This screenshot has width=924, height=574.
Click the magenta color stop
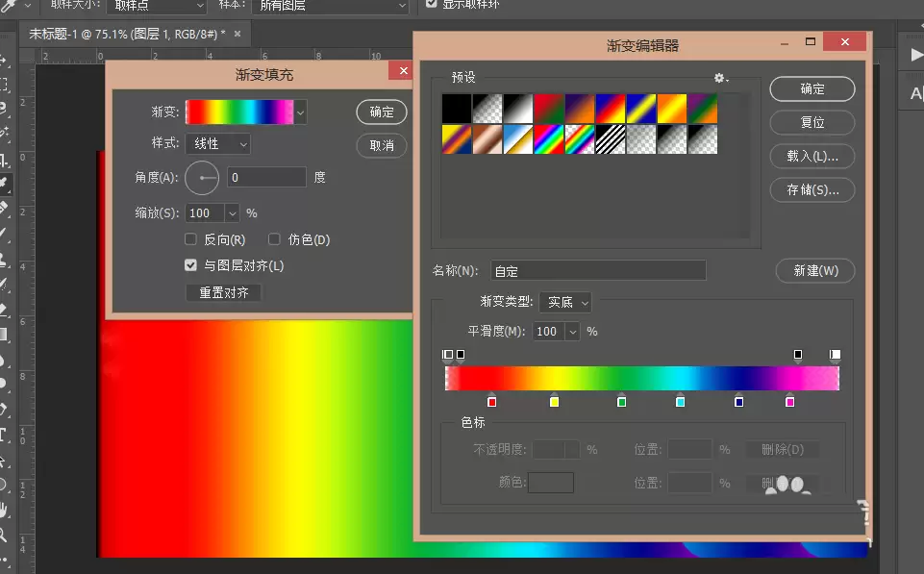point(789,401)
